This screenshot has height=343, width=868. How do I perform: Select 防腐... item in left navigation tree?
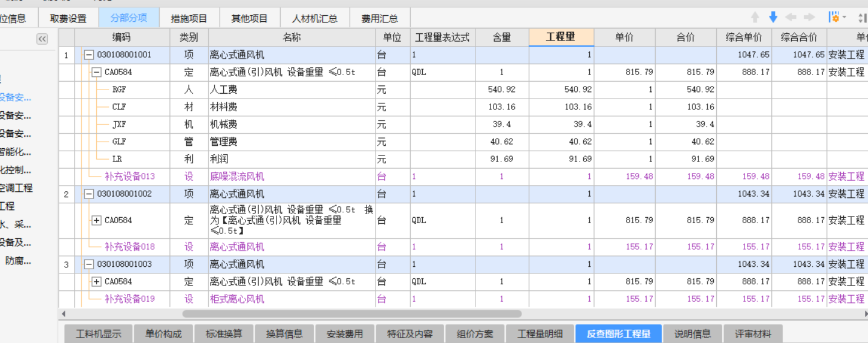(x=18, y=261)
